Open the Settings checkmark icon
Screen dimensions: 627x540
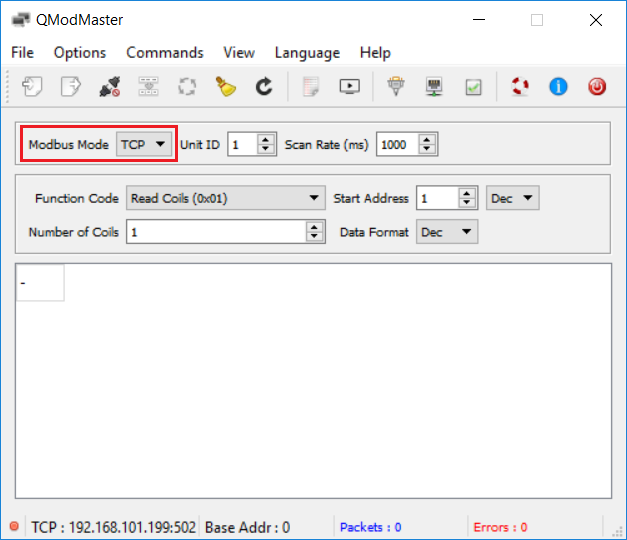coord(473,87)
